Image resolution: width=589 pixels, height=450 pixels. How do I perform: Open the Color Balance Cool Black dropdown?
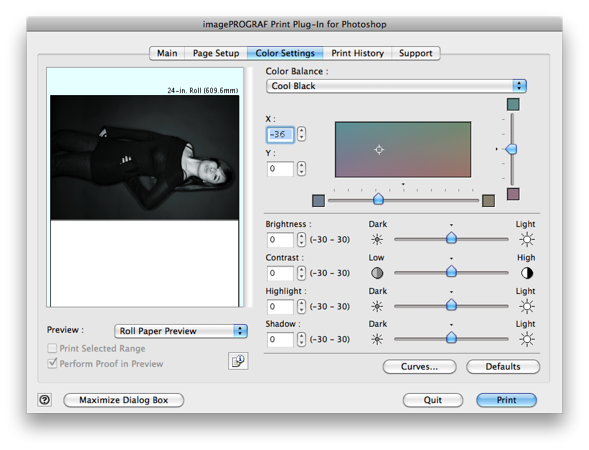click(x=396, y=86)
